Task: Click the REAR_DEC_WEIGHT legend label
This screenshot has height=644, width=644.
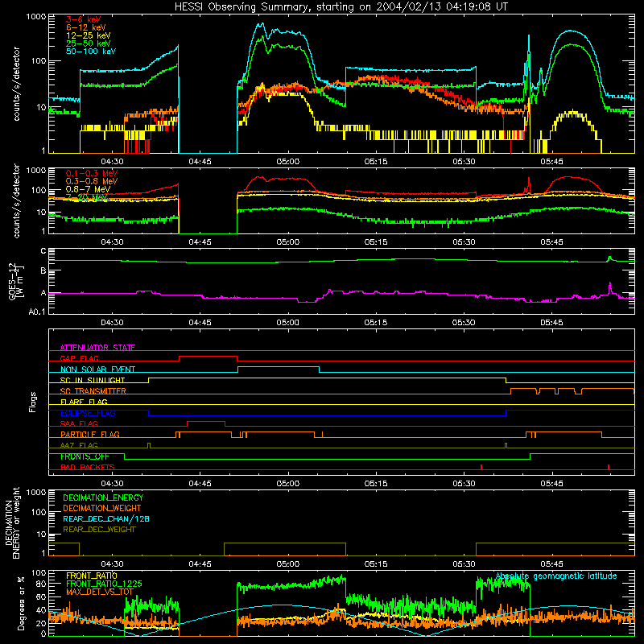Action: (x=99, y=530)
